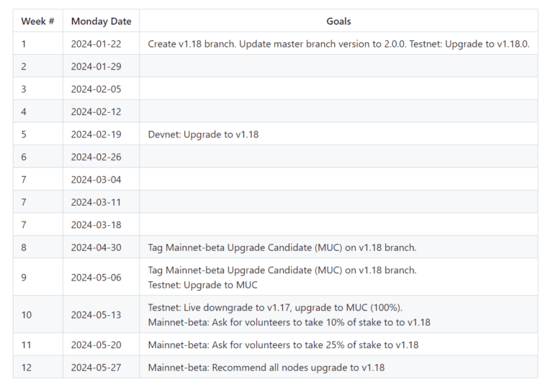
Task: Select the week 8 date 2024-04-30
Action: pos(96,247)
